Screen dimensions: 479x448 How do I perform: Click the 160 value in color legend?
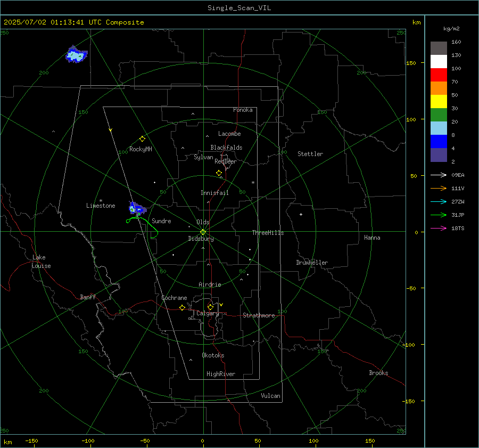click(456, 42)
